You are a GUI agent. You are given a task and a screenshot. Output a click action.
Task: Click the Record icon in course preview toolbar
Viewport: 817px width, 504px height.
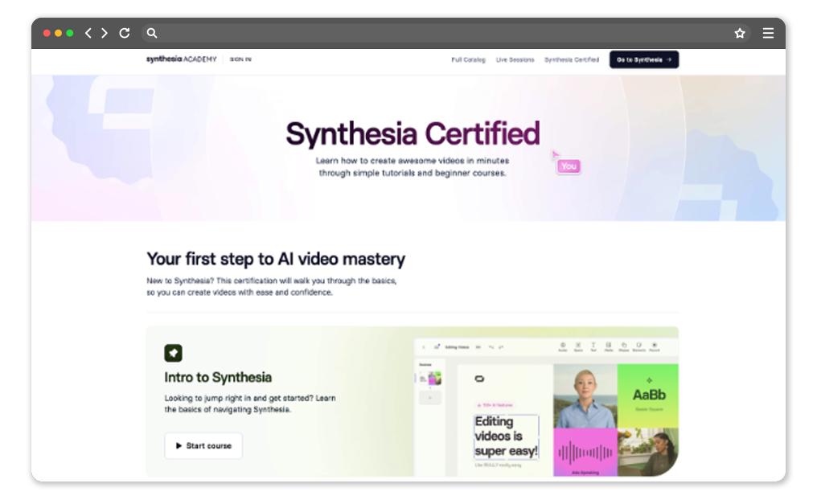[x=655, y=346]
